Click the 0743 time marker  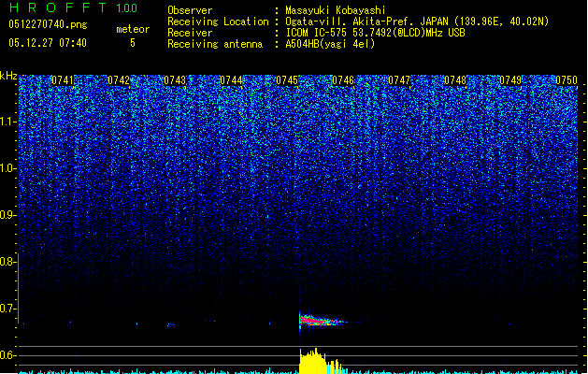tap(175, 80)
